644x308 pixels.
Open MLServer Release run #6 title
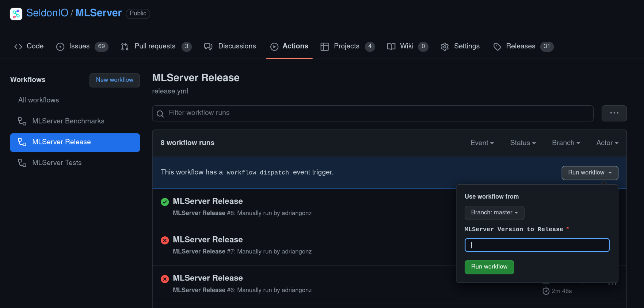point(207,278)
